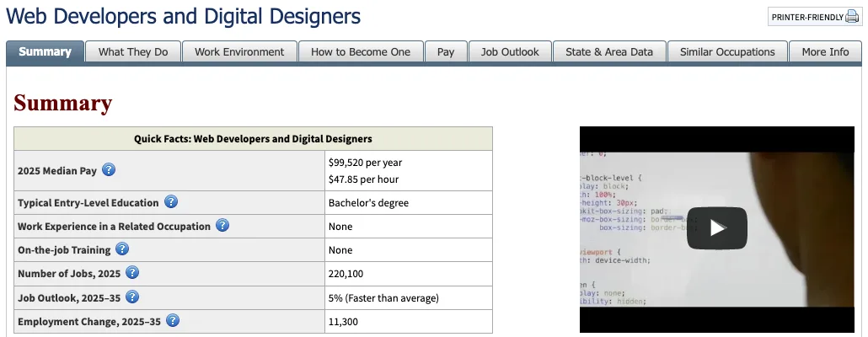
Task: Click the Web Developers and Digital Designers page title
Action: click(183, 17)
